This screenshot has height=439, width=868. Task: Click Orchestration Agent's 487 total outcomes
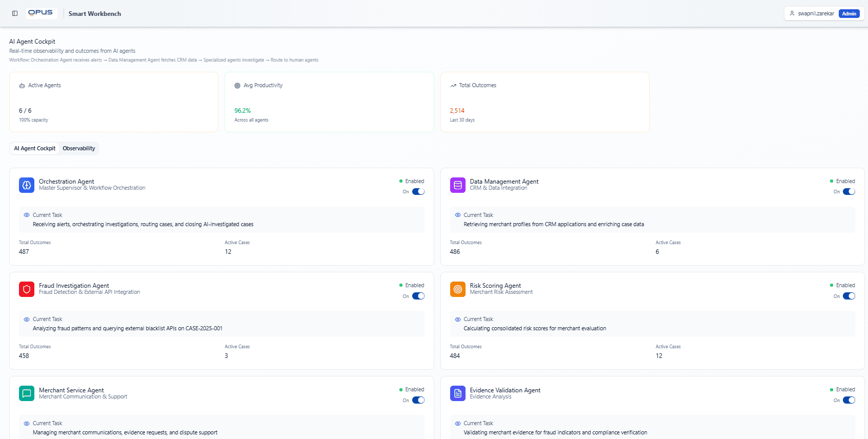point(24,252)
